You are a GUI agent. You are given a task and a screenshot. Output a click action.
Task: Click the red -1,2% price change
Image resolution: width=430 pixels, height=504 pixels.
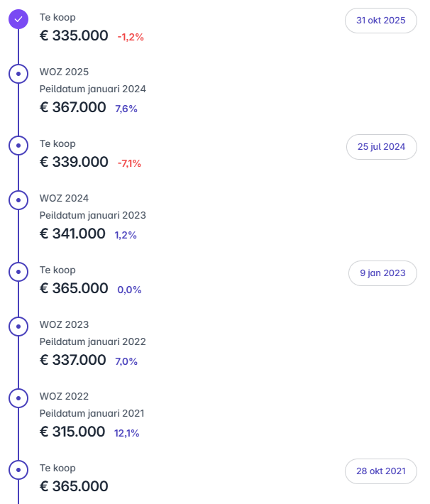[131, 37]
